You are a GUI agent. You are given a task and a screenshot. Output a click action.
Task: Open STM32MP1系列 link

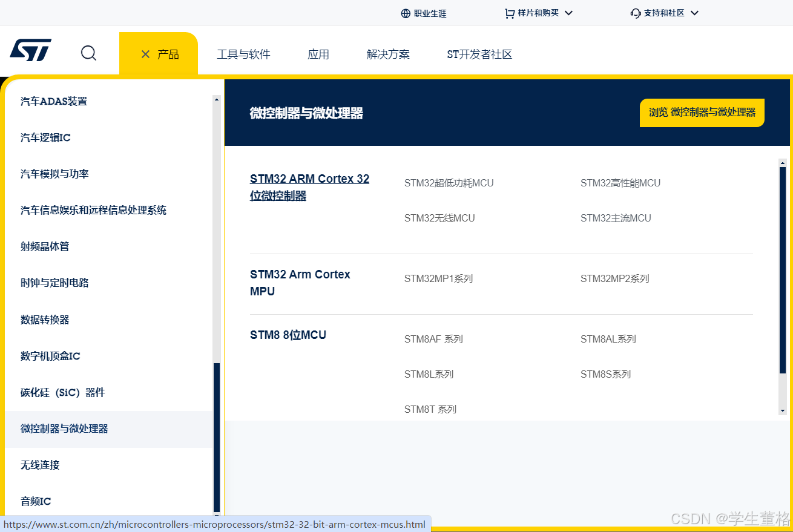pyautogui.click(x=438, y=278)
